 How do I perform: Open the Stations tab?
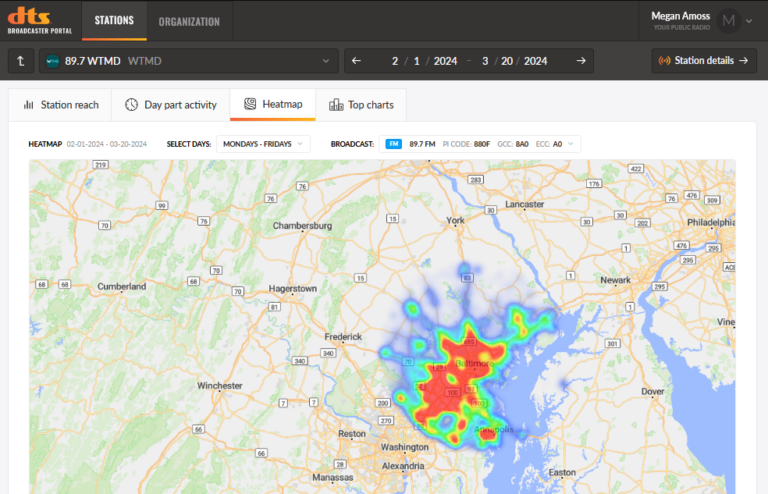pyautogui.click(x=114, y=21)
